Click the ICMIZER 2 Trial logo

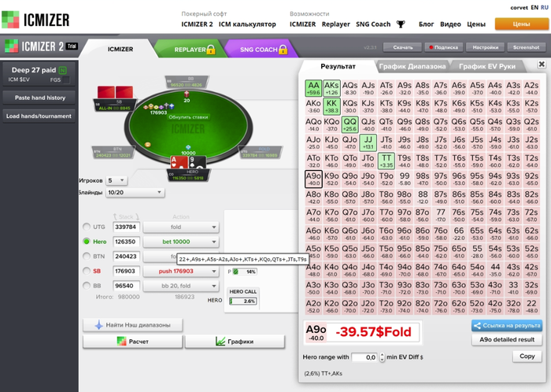pos(41,46)
